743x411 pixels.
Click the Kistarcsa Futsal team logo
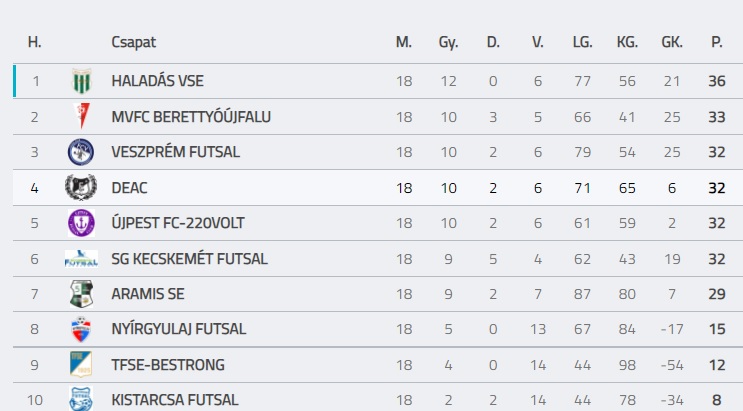[x=81, y=399]
